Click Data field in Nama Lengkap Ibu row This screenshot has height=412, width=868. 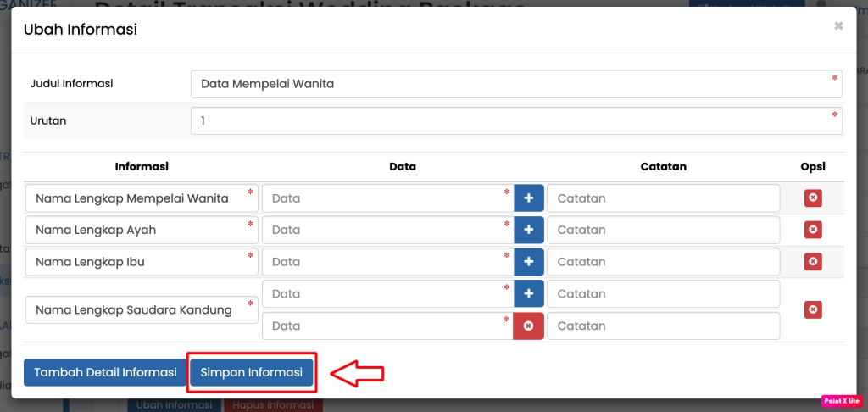click(x=387, y=262)
